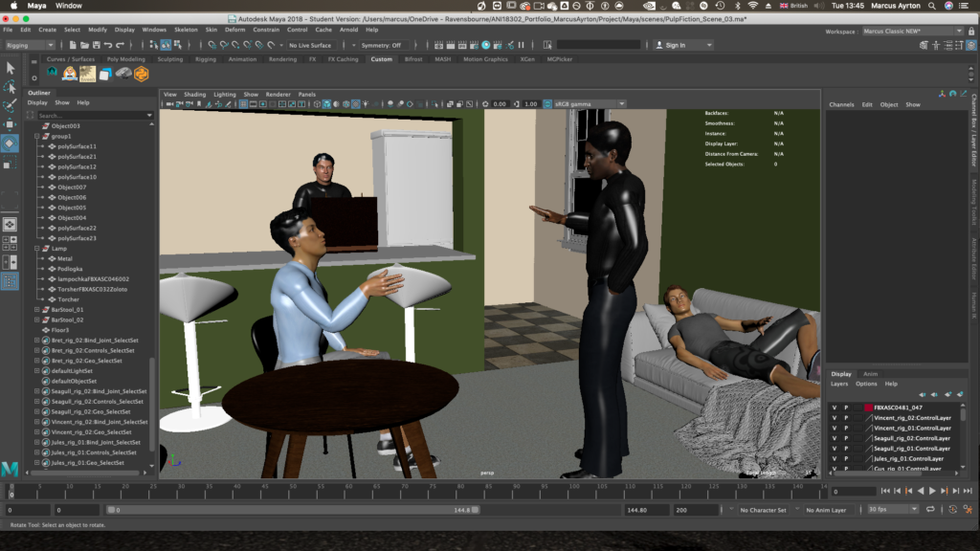Open the viewport Shading menu
This screenshot has height=551, width=980.
coord(194,95)
